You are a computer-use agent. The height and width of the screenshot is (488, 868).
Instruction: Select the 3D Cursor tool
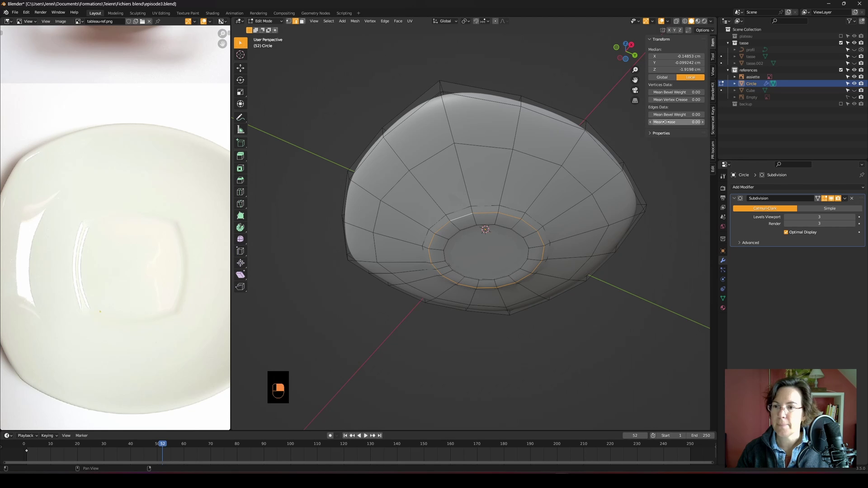[241, 55]
